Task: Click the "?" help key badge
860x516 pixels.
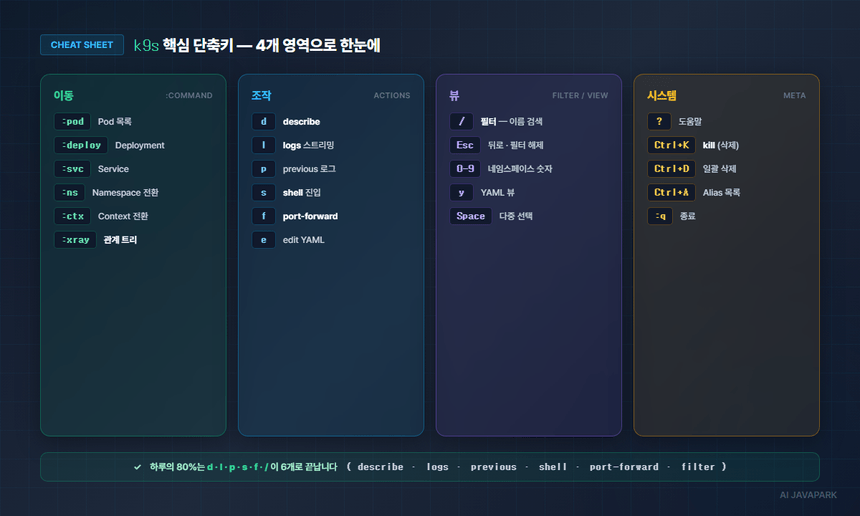Action: 659,121
